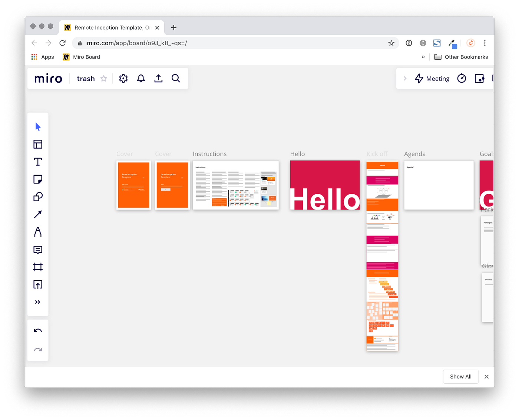Click the Meeting button
The image size is (519, 420).
click(x=432, y=79)
